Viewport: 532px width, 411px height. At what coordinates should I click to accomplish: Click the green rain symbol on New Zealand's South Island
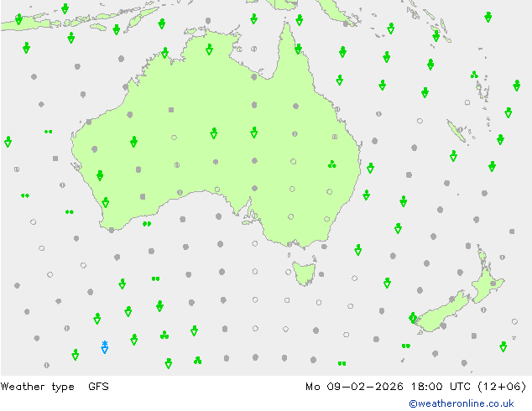coord(413,318)
